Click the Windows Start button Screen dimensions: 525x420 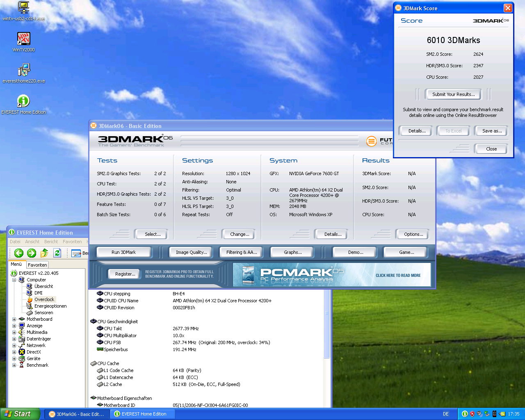point(20,414)
